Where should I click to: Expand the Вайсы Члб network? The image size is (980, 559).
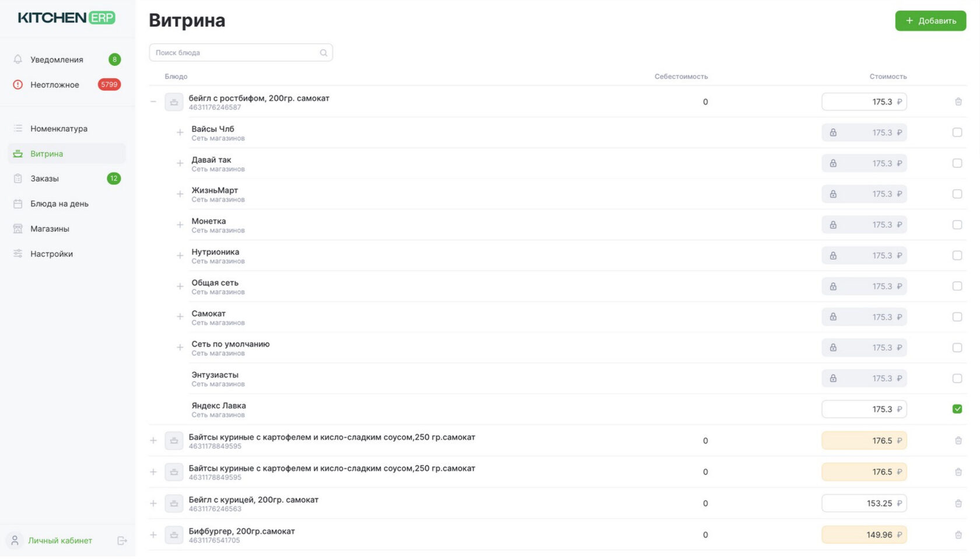[x=180, y=132]
